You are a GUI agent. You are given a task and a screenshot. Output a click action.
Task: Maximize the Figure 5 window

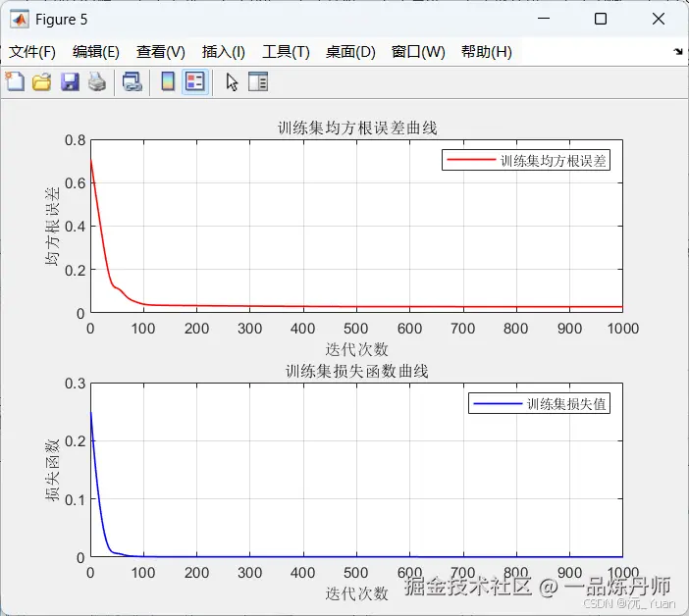(x=601, y=19)
